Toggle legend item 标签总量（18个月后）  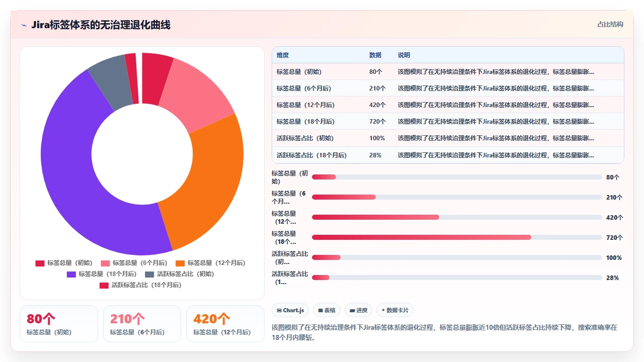tap(101, 274)
